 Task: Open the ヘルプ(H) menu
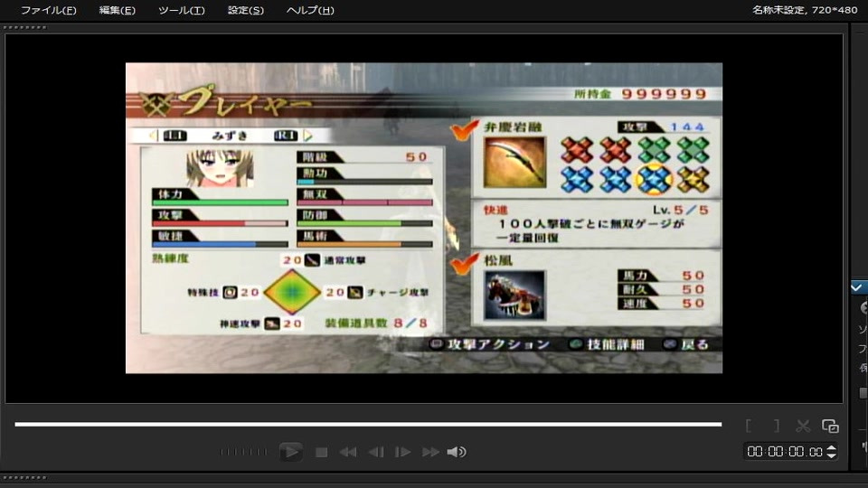click(x=309, y=10)
